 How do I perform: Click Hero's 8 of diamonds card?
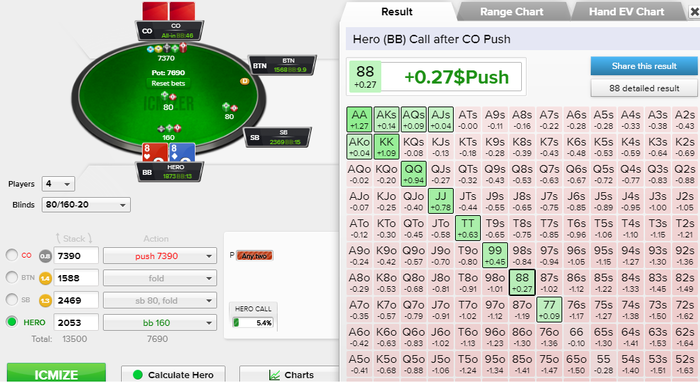[182, 152]
